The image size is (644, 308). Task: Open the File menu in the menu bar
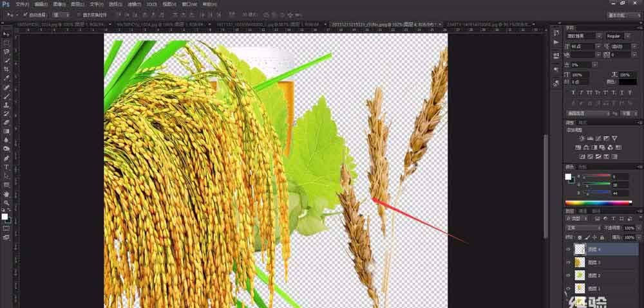pos(22,5)
